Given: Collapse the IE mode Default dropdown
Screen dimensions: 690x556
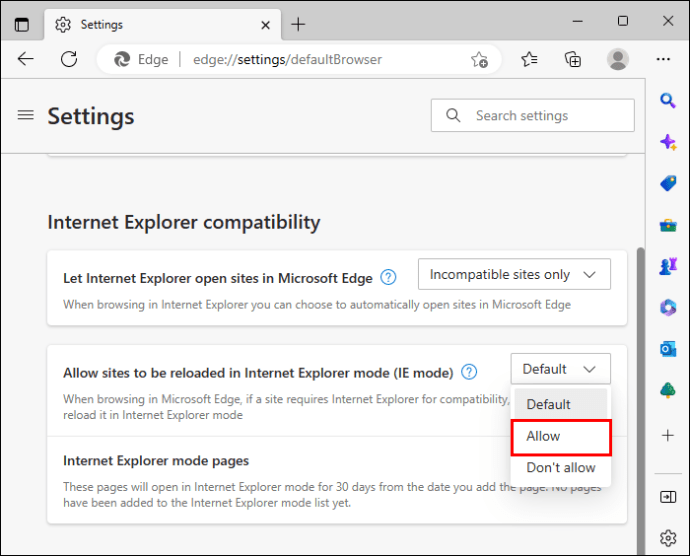Looking at the screenshot, I should click(560, 369).
